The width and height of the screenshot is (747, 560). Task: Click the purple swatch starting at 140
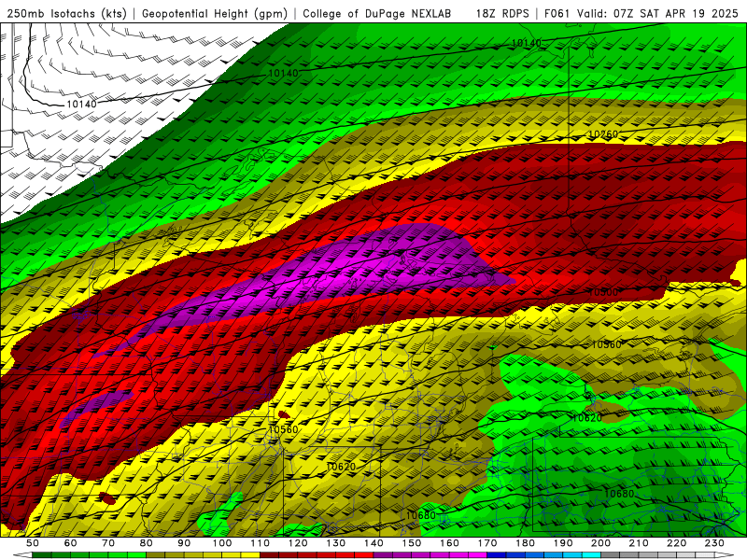[x=383, y=555]
